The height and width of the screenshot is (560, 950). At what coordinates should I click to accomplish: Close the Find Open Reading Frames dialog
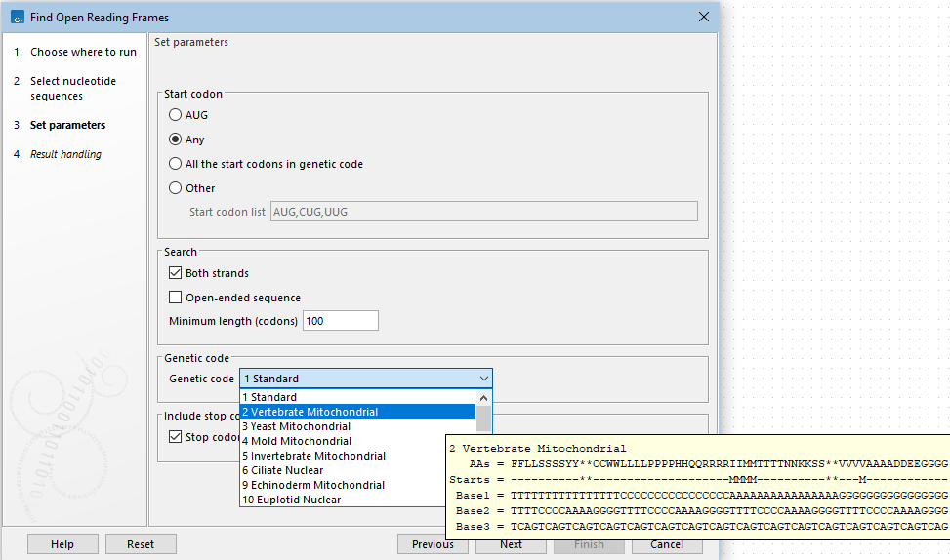click(703, 18)
